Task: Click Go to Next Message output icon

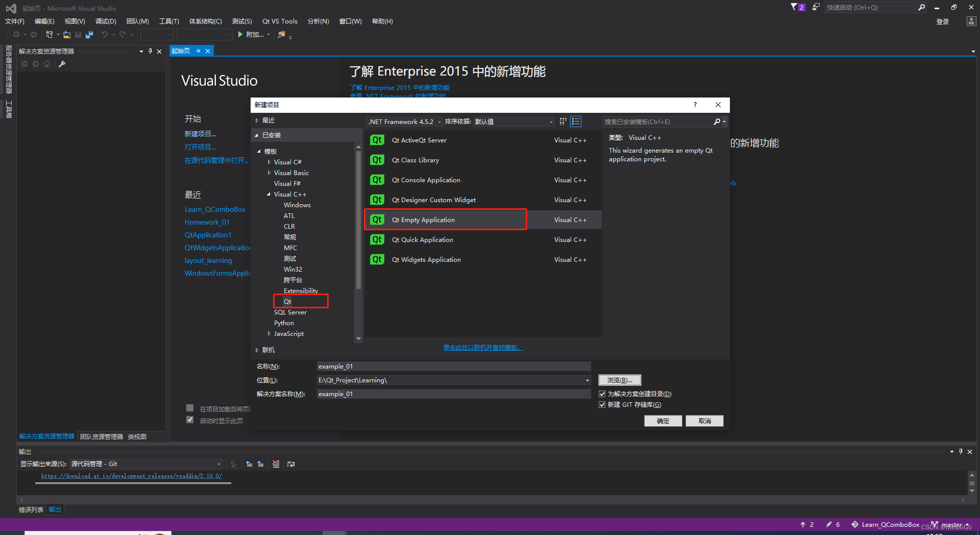Action: point(260,464)
